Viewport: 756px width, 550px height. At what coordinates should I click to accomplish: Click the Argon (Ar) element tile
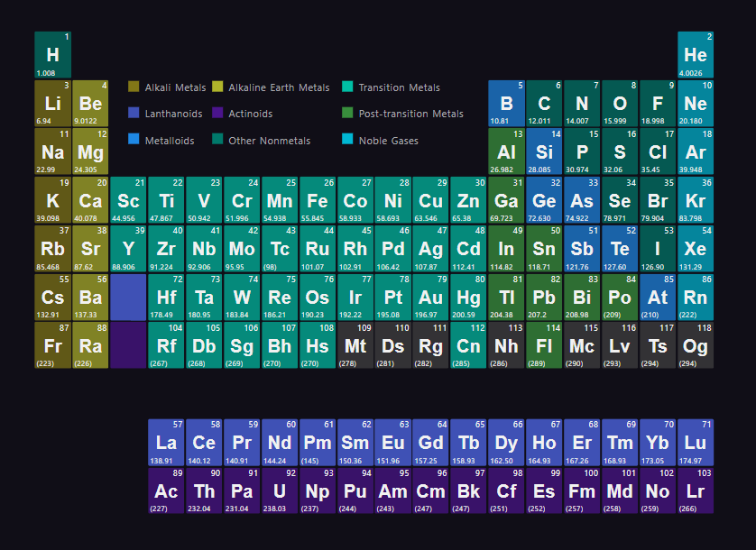(x=696, y=151)
